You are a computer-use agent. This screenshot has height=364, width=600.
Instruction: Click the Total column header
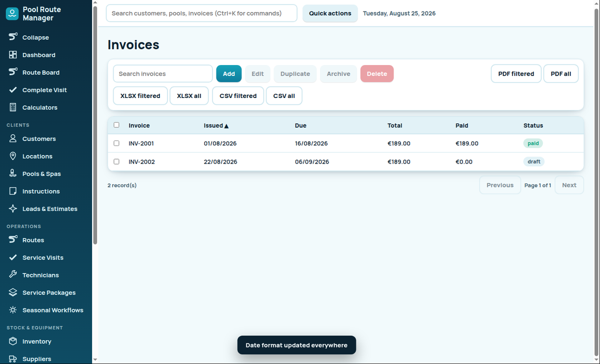394,125
